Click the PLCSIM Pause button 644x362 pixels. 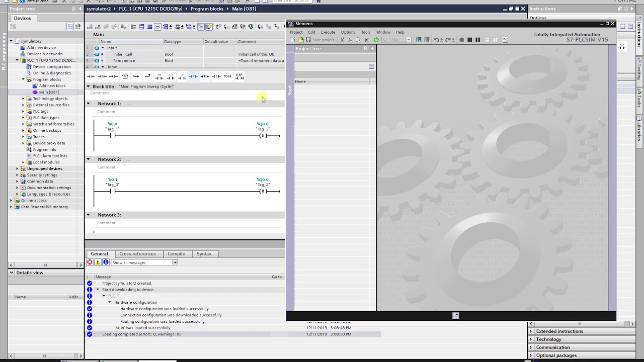point(477,40)
